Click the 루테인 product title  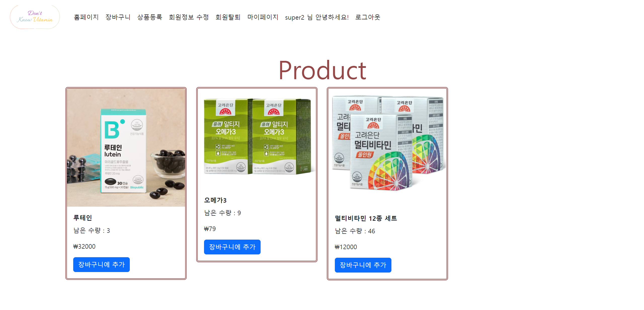click(x=83, y=218)
